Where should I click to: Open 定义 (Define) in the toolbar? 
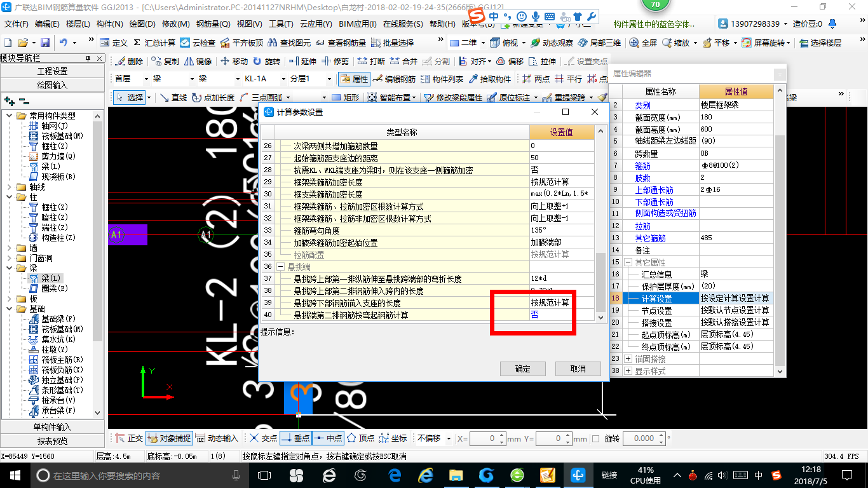[x=113, y=43]
